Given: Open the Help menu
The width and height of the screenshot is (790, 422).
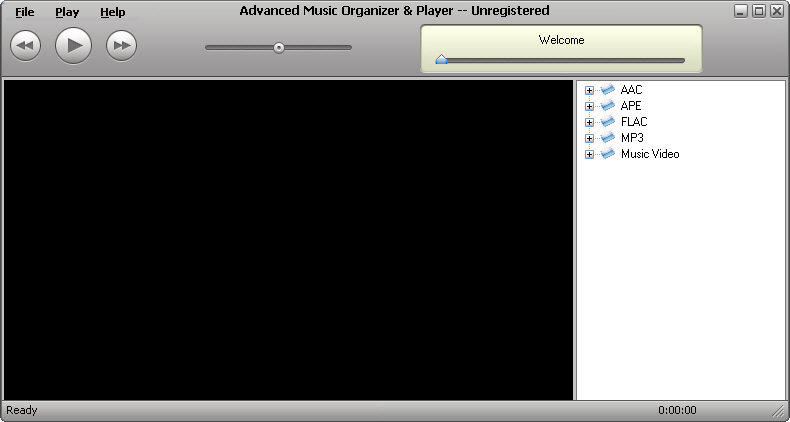Looking at the screenshot, I should [112, 12].
